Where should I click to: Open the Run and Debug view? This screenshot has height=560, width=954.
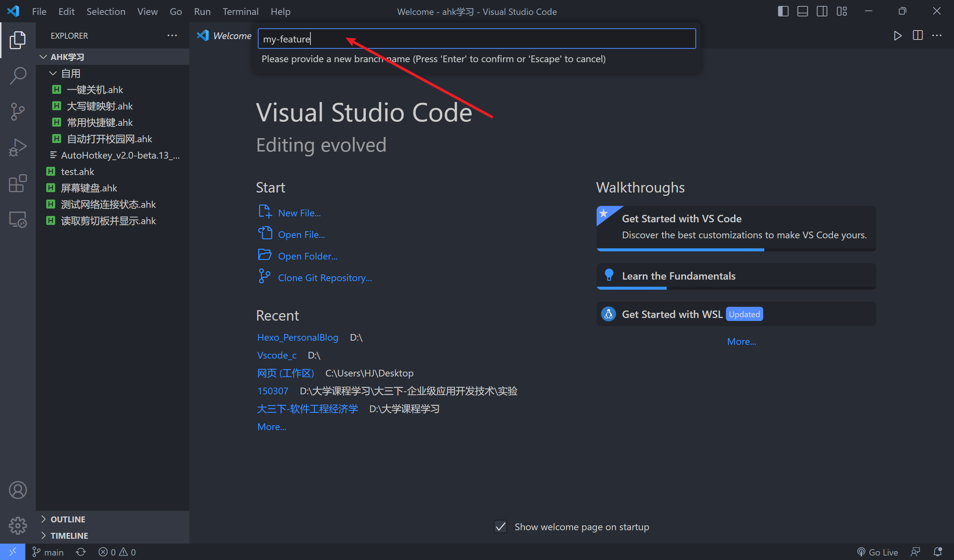tap(18, 147)
